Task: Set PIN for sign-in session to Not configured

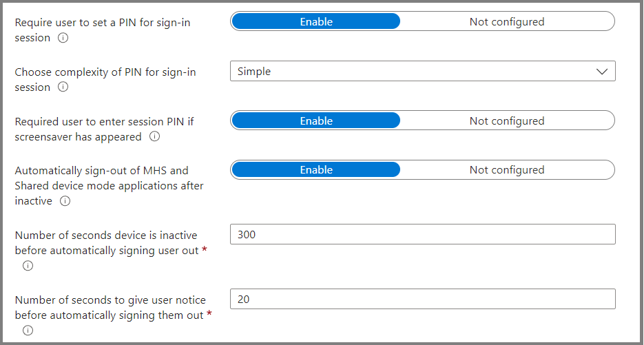Action: pos(507,21)
